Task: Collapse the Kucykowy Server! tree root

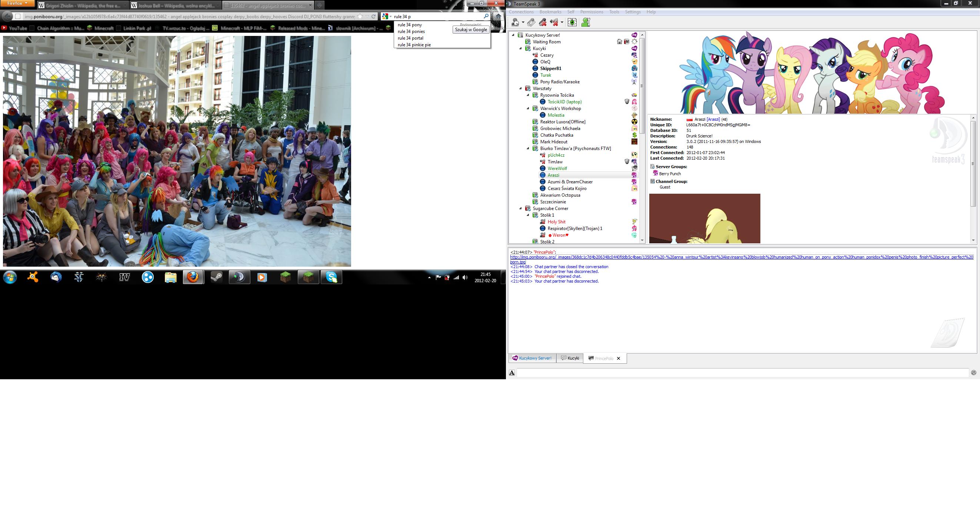Action: pyautogui.click(x=514, y=35)
